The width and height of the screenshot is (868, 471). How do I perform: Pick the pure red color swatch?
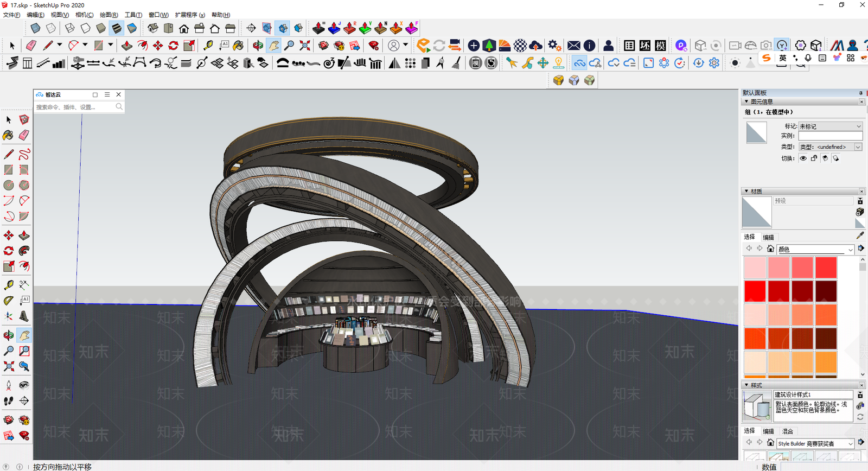click(x=755, y=291)
